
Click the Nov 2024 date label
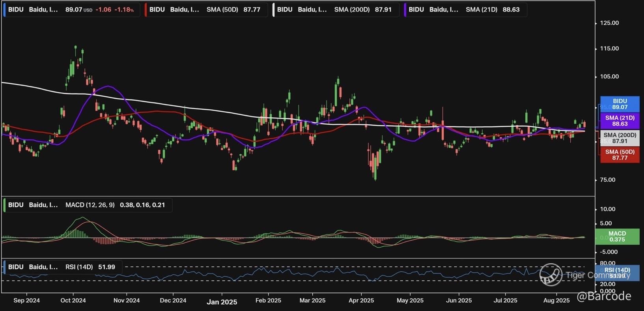coord(127,300)
